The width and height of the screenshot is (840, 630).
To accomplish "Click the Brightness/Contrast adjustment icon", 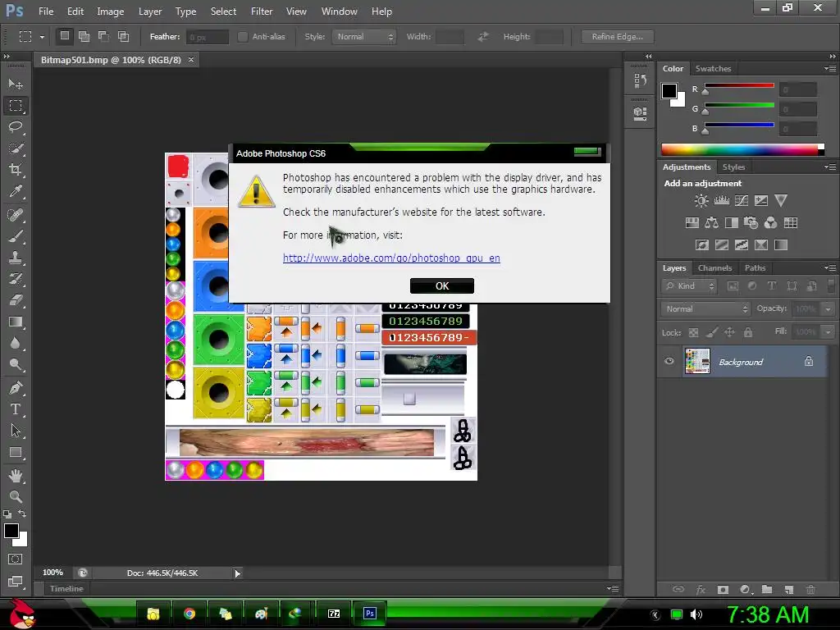I will 701,201.
